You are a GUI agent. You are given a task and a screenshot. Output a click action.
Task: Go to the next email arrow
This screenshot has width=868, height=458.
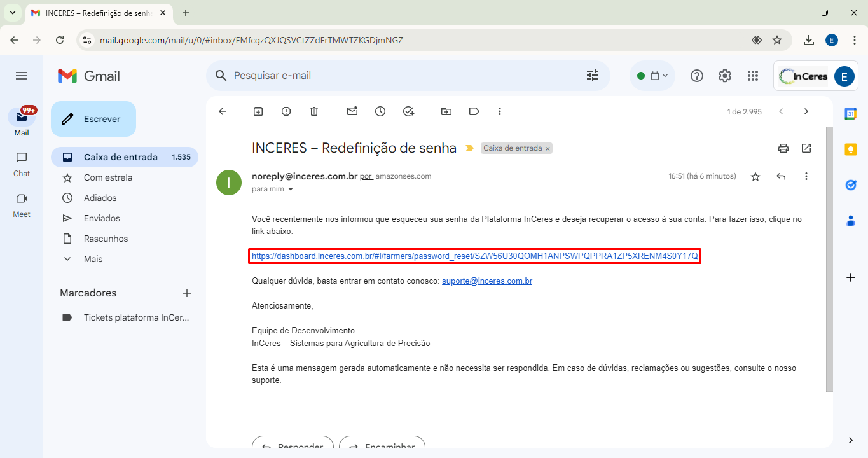[x=806, y=111]
